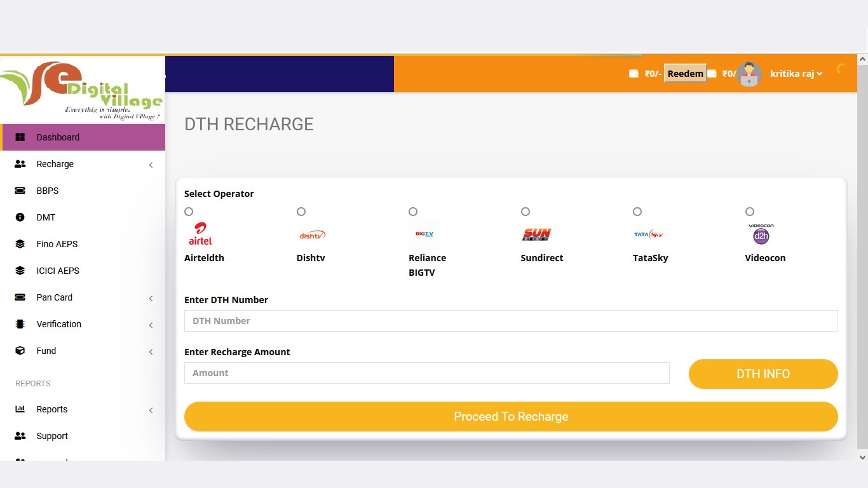
Task: Expand the Reports submenu chevron
Action: pos(151,410)
